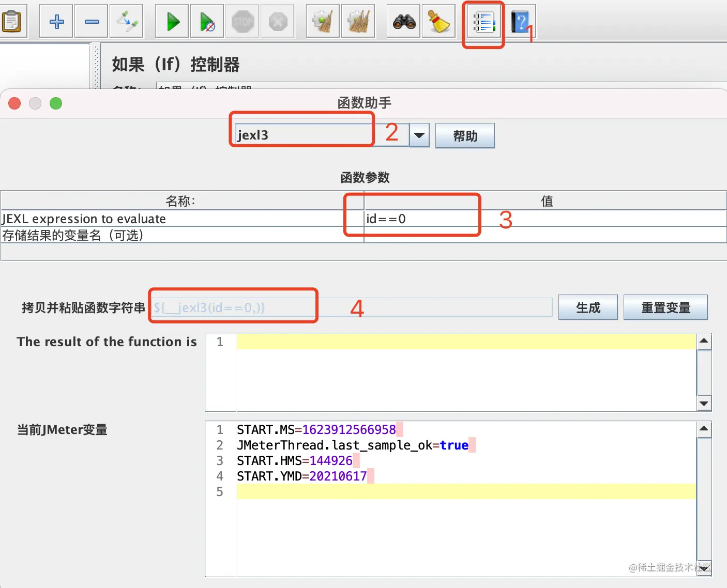Open the jexl3 function dropdown
Image resolution: width=727 pixels, height=588 pixels.
[x=419, y=135]
